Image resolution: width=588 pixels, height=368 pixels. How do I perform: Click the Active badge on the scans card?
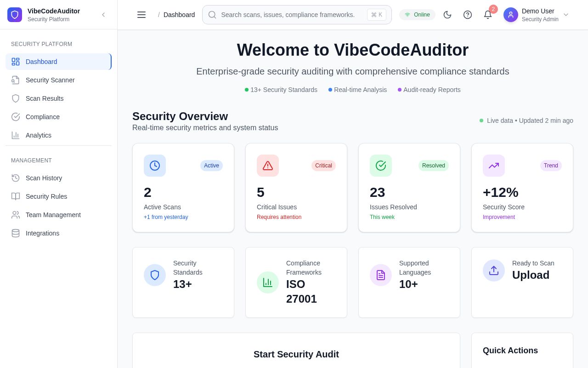pyautogui.click(x=211, y=166)
